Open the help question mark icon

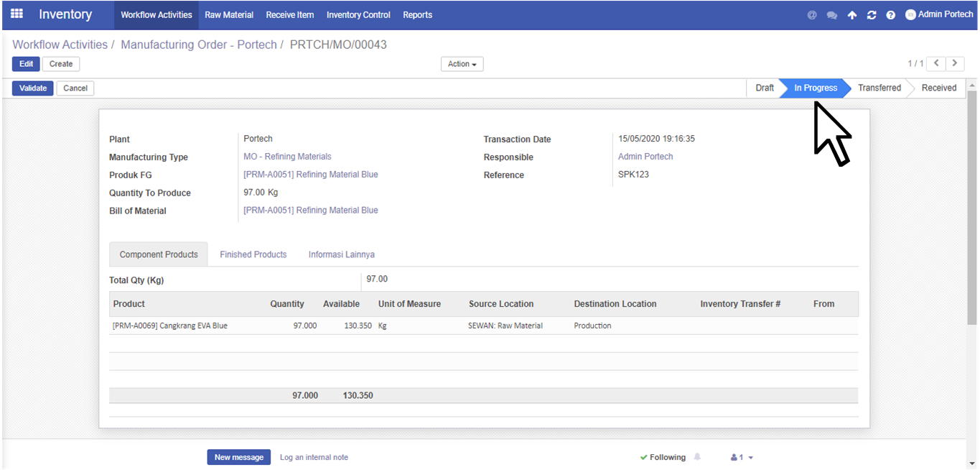[x=890, y=15]
